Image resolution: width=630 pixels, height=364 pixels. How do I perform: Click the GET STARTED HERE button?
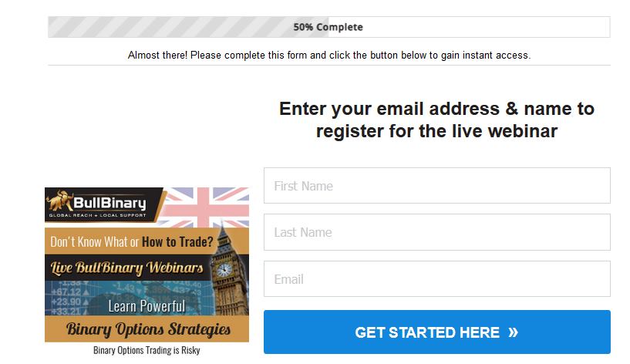tap(436, 332)
